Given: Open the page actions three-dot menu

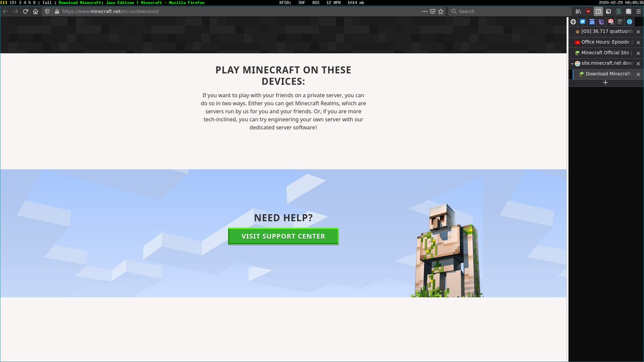Looking at the screenshot, I should [x=425, y=11].
